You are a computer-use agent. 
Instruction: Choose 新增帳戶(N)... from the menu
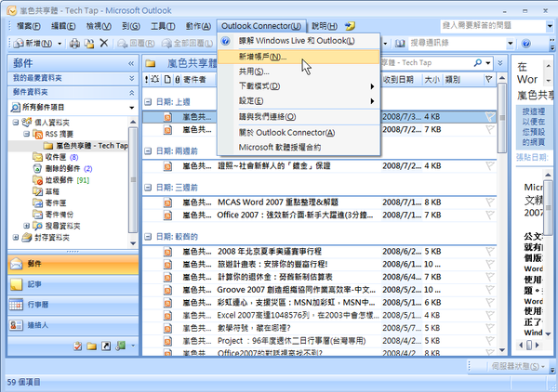299,57
